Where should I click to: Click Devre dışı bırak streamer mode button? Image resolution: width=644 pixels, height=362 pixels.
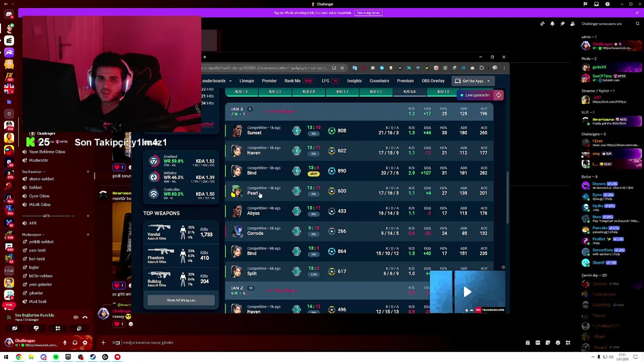[x=369, y=13]
